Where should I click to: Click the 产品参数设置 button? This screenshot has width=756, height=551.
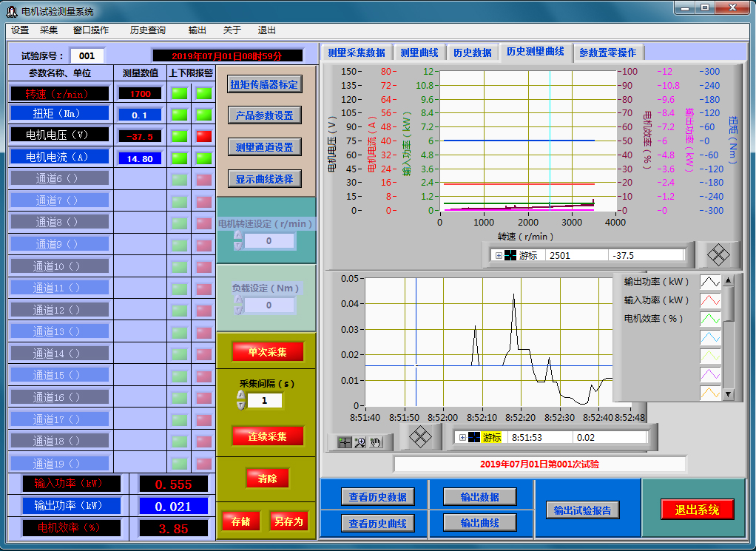click(265, 115)
